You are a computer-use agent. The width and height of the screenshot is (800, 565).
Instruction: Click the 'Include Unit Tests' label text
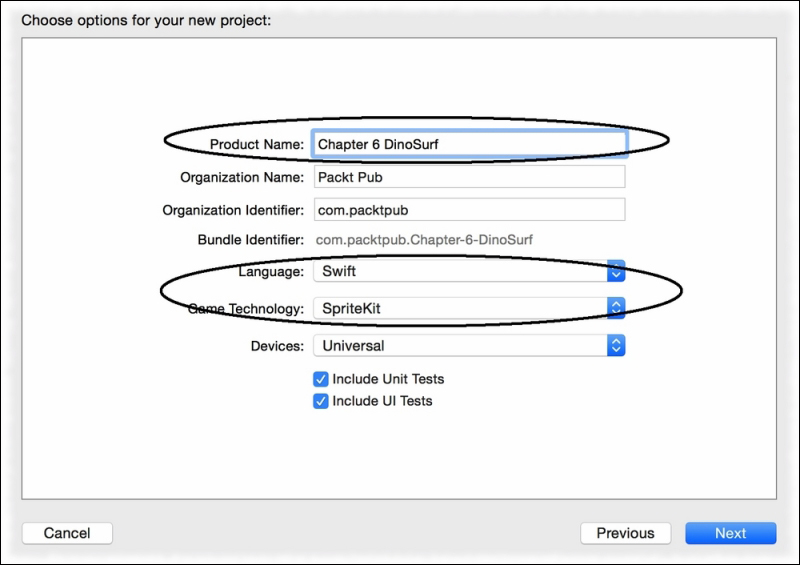point(388,379)
